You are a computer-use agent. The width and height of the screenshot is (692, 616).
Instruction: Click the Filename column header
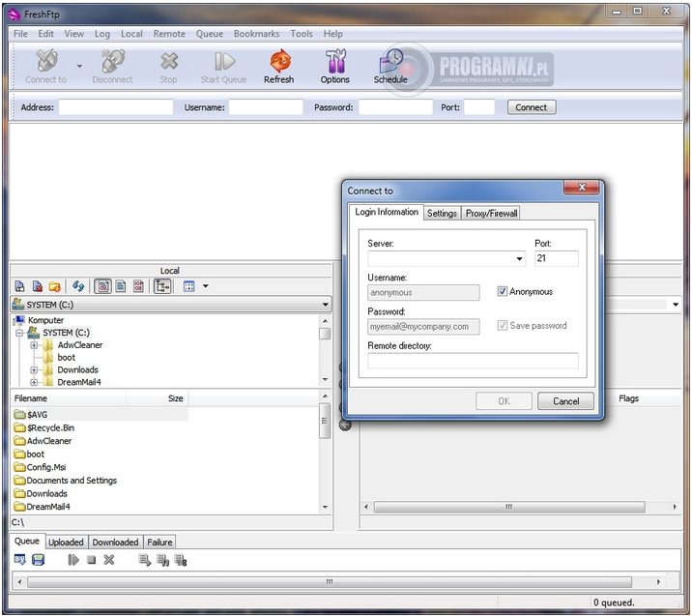(x=69, y=398)
